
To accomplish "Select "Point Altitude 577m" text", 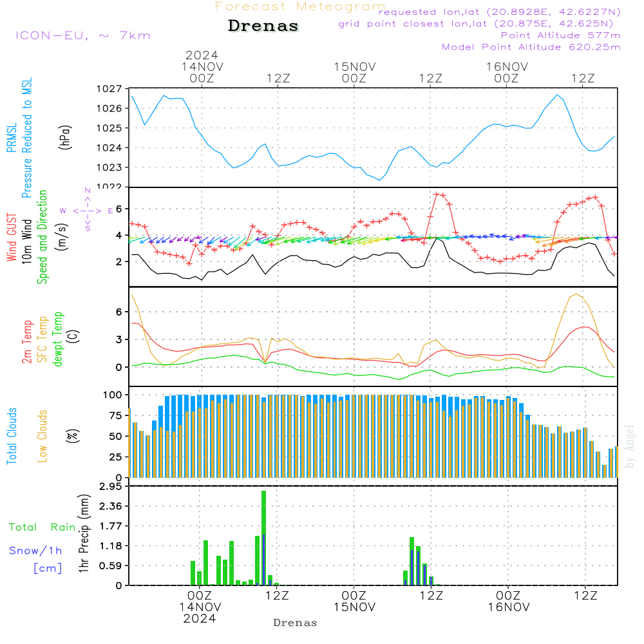I will click(560, 35).
